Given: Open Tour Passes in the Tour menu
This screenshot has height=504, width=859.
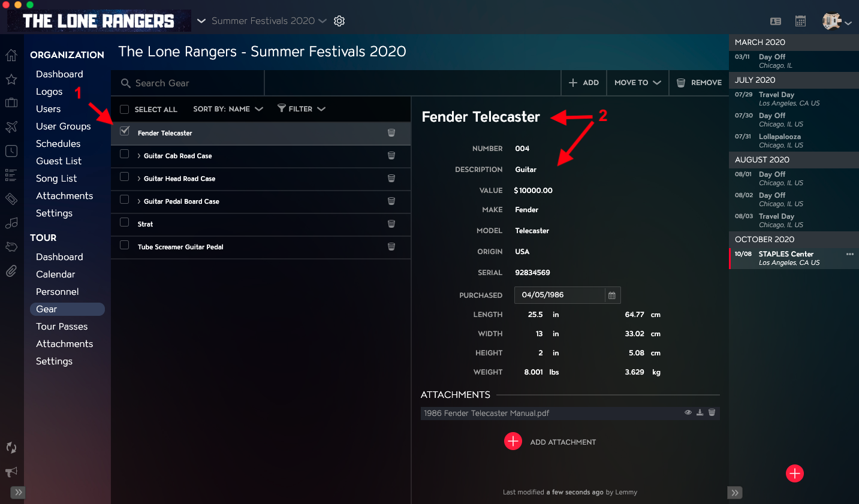Looking at the screenshot, I should click(62, 327).
